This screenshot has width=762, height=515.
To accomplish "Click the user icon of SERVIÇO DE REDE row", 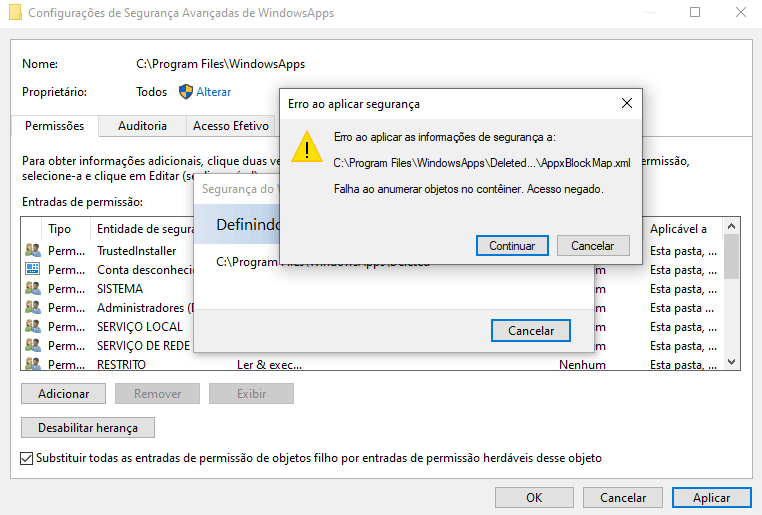I will tap(33, 345).
